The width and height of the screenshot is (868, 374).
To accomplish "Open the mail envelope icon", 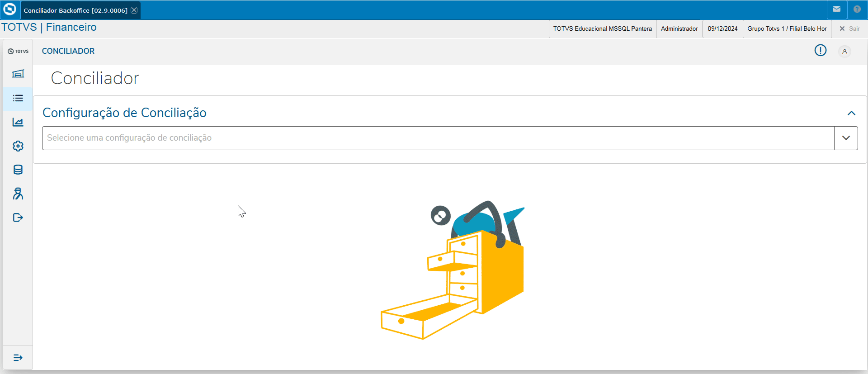I will [x=837, y=9].
